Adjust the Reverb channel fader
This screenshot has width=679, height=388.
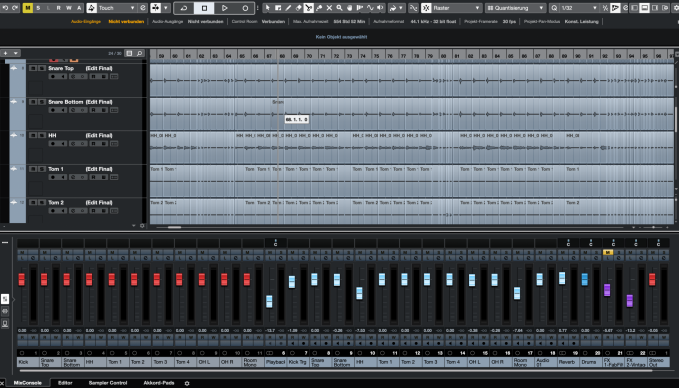point(562,278)
